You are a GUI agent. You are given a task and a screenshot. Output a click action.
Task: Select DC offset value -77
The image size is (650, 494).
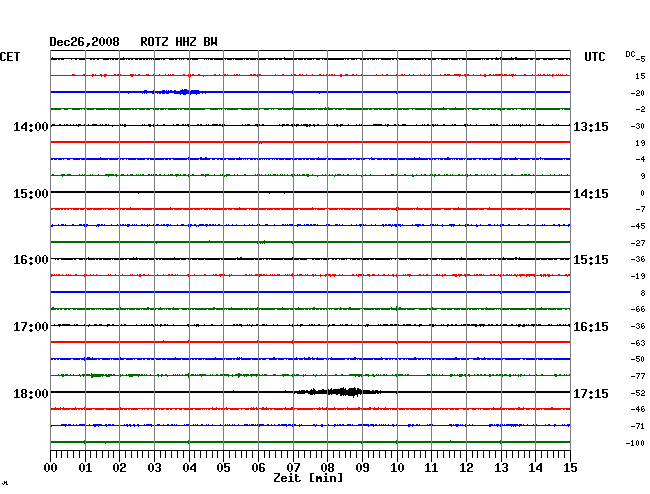tap(638, 376)
